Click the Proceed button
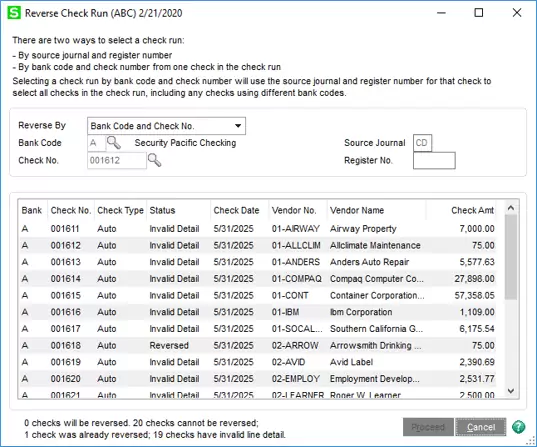 click(428, 427)
